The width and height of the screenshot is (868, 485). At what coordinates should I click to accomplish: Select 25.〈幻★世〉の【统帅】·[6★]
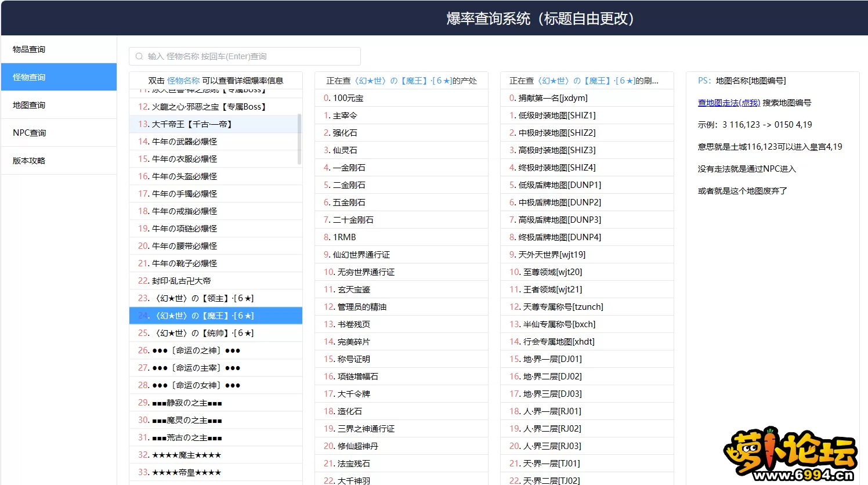coord(216,333)
